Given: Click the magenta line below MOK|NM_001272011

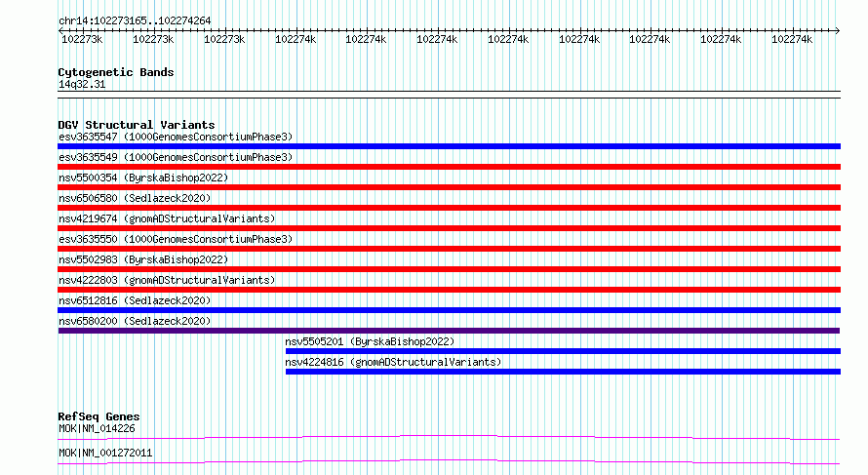Looking at the screenshot, I should 449,461.
